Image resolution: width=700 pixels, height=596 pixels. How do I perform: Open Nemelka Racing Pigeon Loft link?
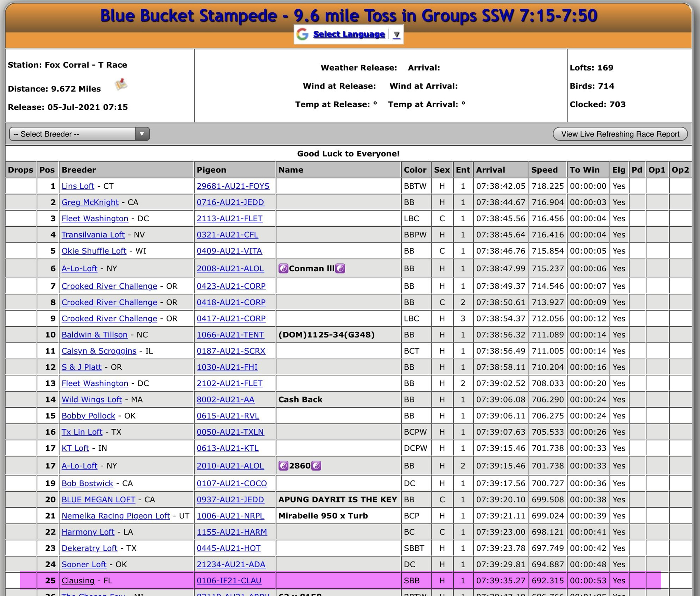click(116, 516)
